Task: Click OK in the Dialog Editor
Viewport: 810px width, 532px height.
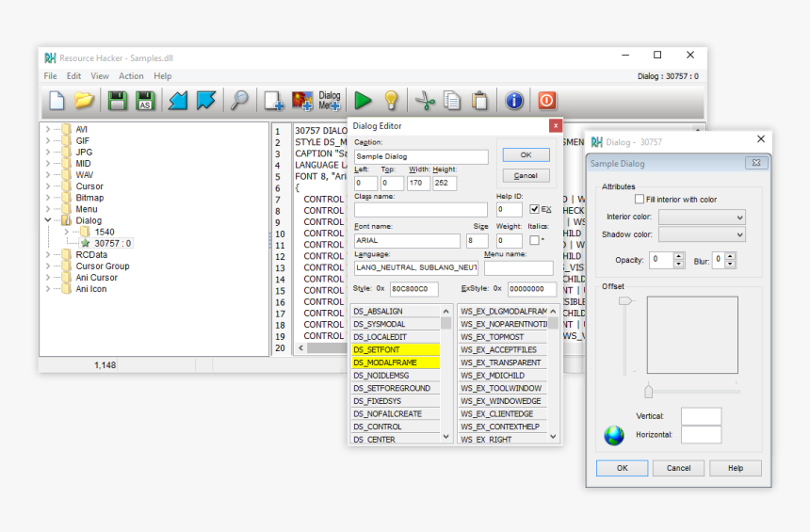Action: coord(526,154)
